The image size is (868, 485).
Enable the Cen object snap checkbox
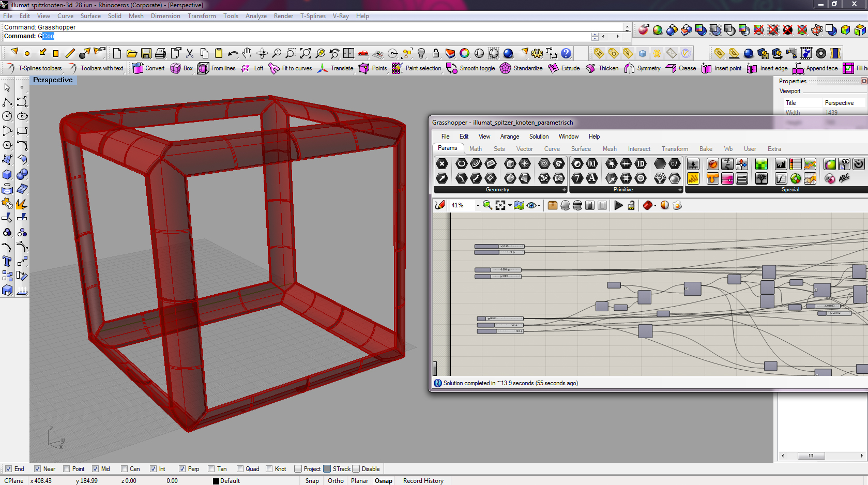(x=125, y=469)
